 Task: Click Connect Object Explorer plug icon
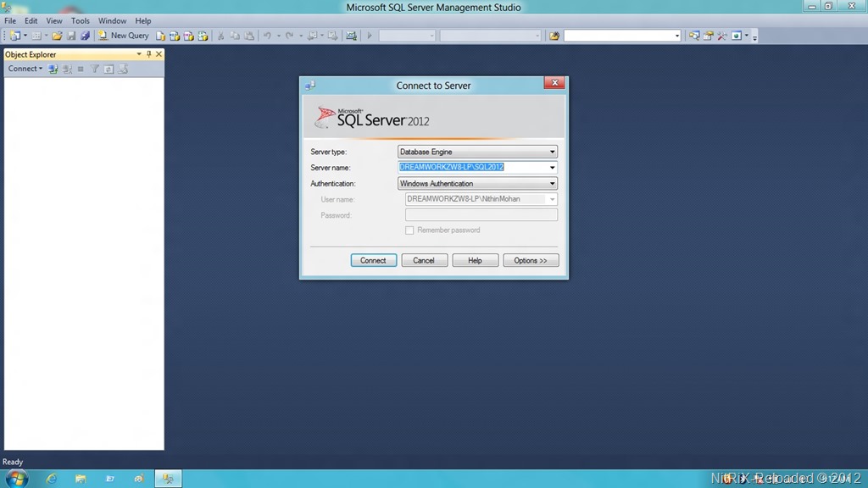click(53, 69)
